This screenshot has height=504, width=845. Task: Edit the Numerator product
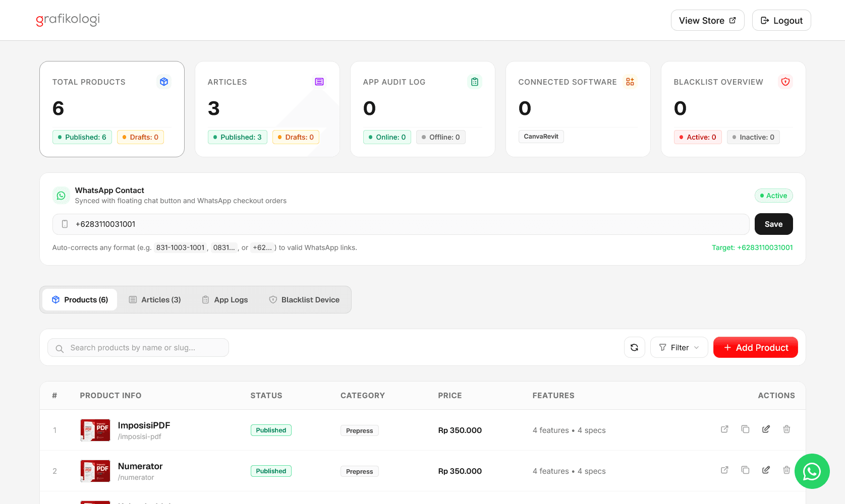(766, 470)
